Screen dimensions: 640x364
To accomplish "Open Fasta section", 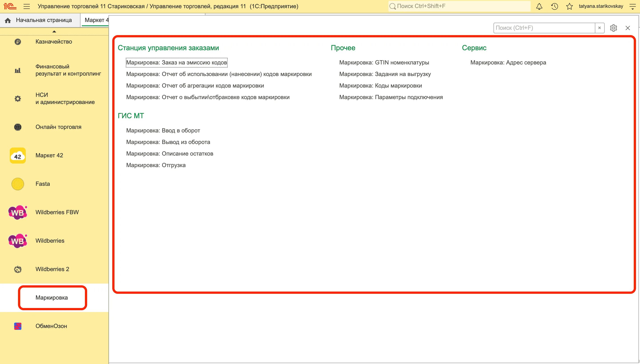I will pos(43,184).
